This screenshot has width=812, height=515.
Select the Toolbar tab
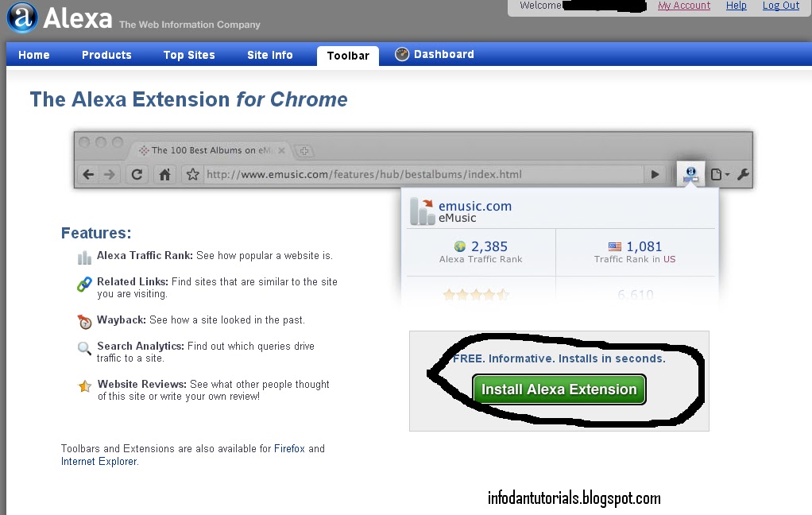pyautogui.click(x=348, y=56)
